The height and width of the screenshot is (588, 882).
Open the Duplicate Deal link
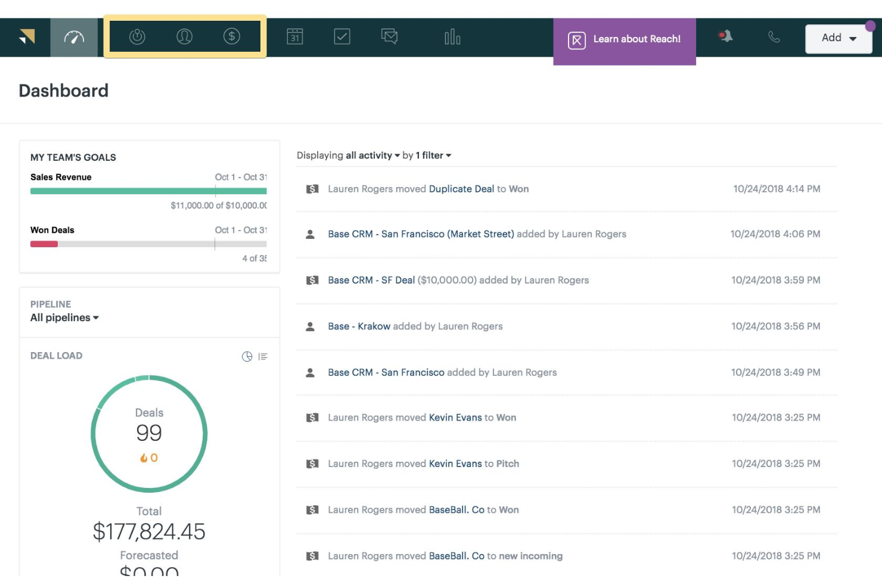pyautogui.click(x=461, y=189)
